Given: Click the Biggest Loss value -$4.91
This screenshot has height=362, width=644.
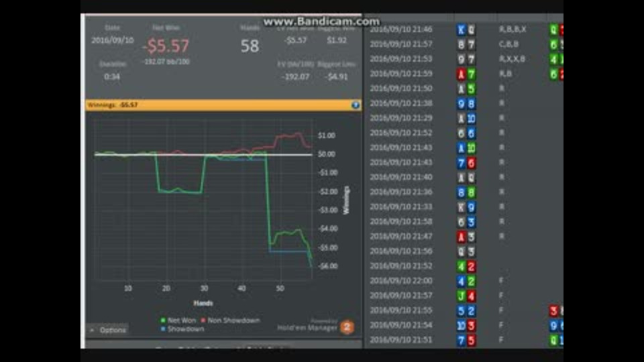Looking at the screenshot, I should tap(337, 76).
